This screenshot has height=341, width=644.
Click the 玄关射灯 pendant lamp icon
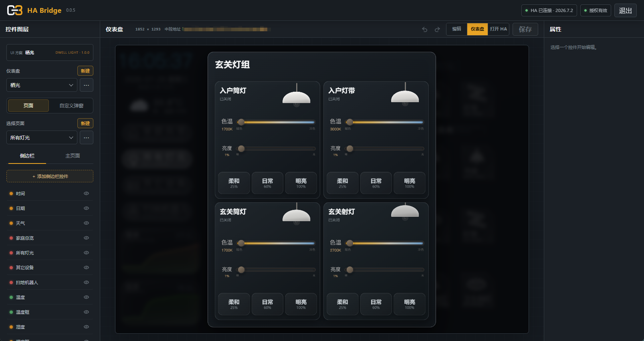(x=405, y=212)
